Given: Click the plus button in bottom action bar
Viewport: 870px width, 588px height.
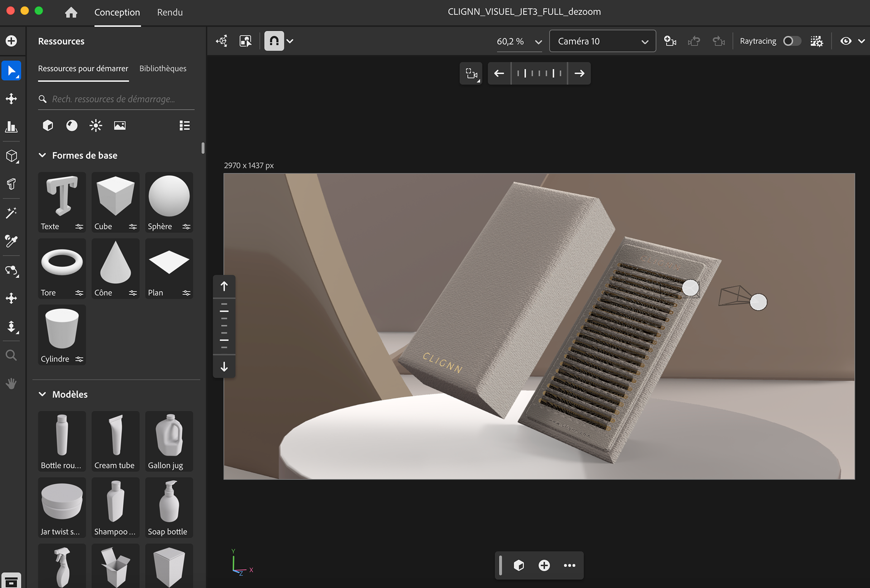Looking at the screenshot, I should click(544, 565).
